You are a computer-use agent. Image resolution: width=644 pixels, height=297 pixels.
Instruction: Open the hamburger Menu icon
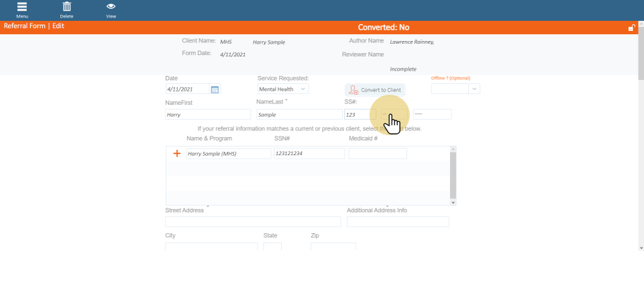click(22, 7)
